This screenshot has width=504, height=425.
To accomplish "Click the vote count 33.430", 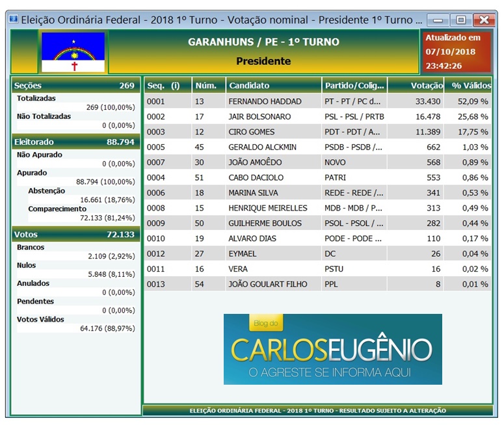I will (428, 101).
